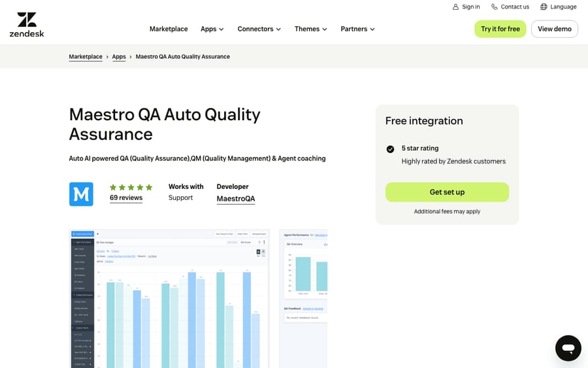Screen dimensions: 588x368
Task: Click the Sign in person icon
Action: (455, 7)
